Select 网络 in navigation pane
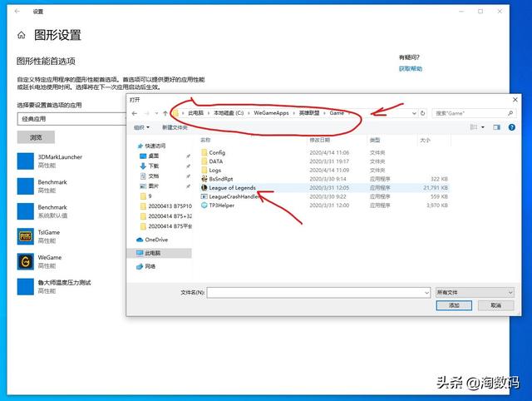Viewport: 532px width, 401px height. coord(146,266)
